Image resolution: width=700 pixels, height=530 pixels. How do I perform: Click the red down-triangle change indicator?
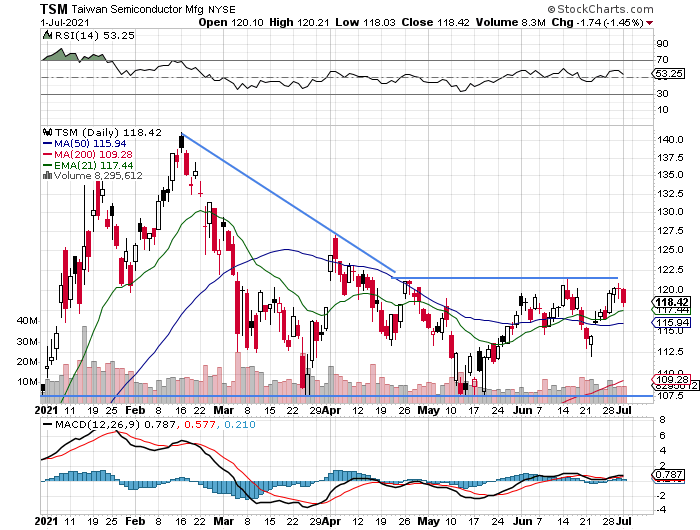pyautogui.click(x=649, y=23)
